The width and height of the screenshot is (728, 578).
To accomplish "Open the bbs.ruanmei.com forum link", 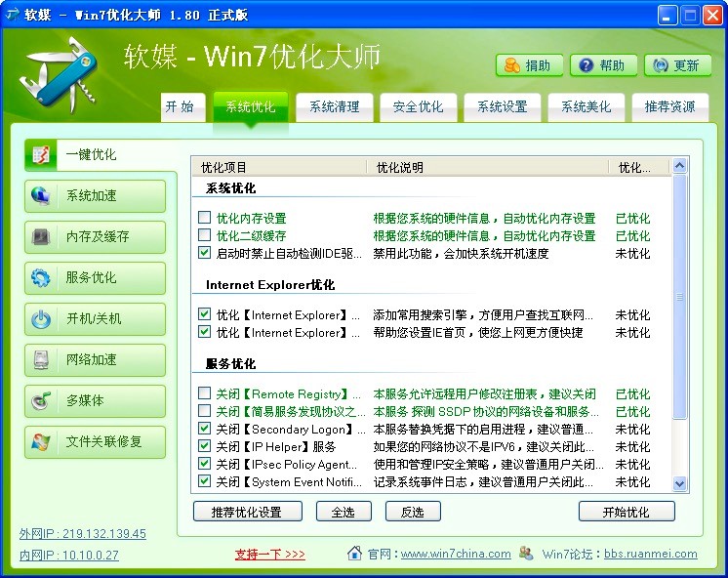I will tap(651, 554).
